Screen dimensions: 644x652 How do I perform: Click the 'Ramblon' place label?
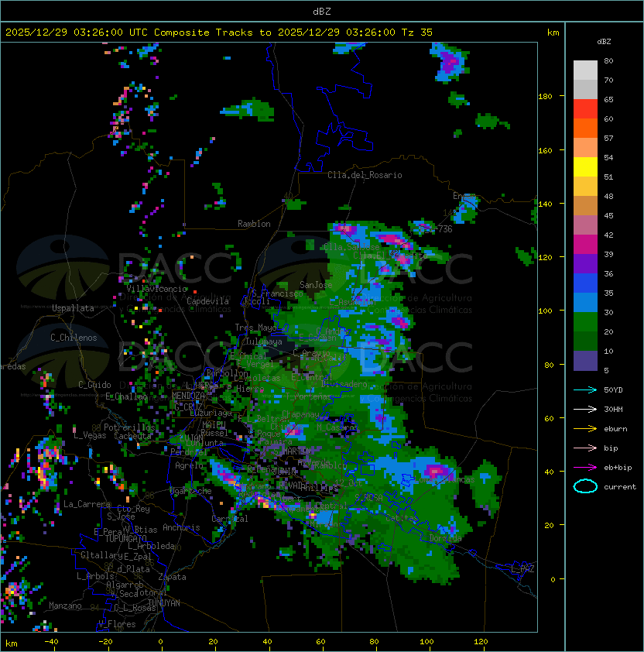(x=254, y=224)
